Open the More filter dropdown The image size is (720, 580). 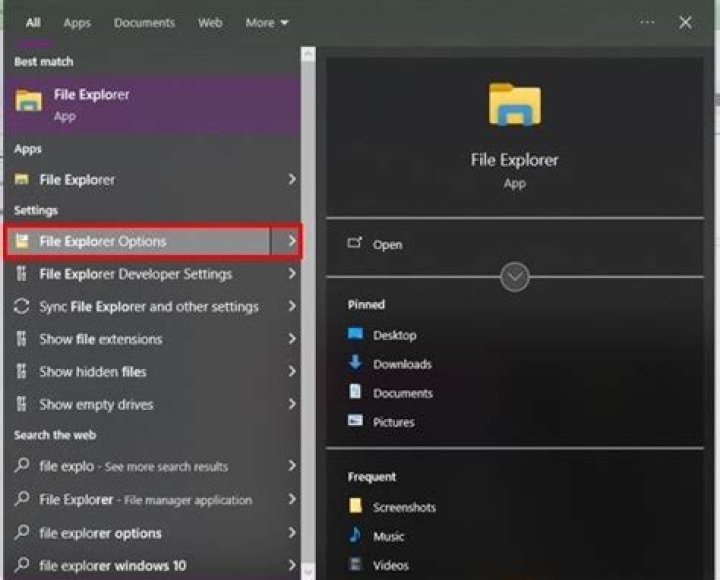267,23
